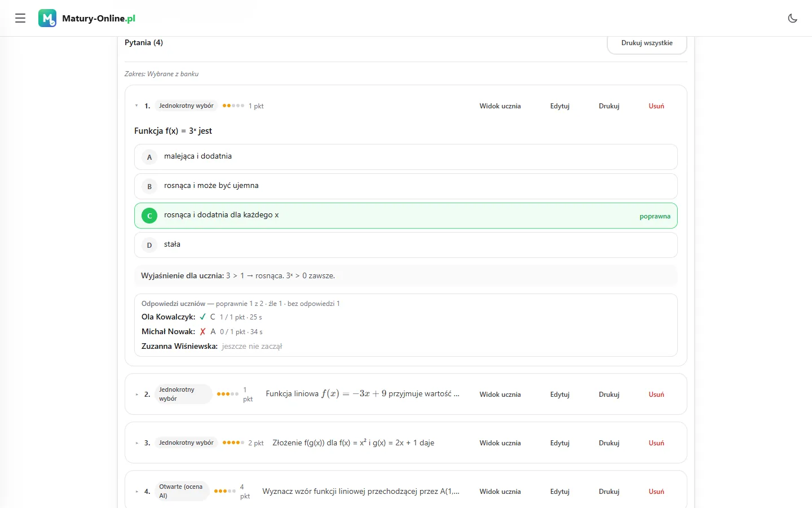Viewport: 812px width, 508px height.
Task: Click the difficulty dots of question 1
Action: click(233, 106)
